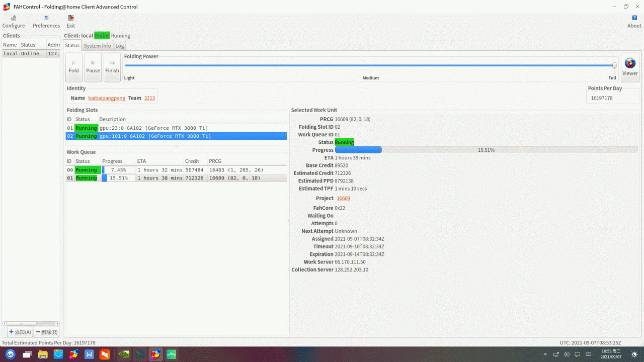
Task: Select work queue row 00
Action: 176,170
